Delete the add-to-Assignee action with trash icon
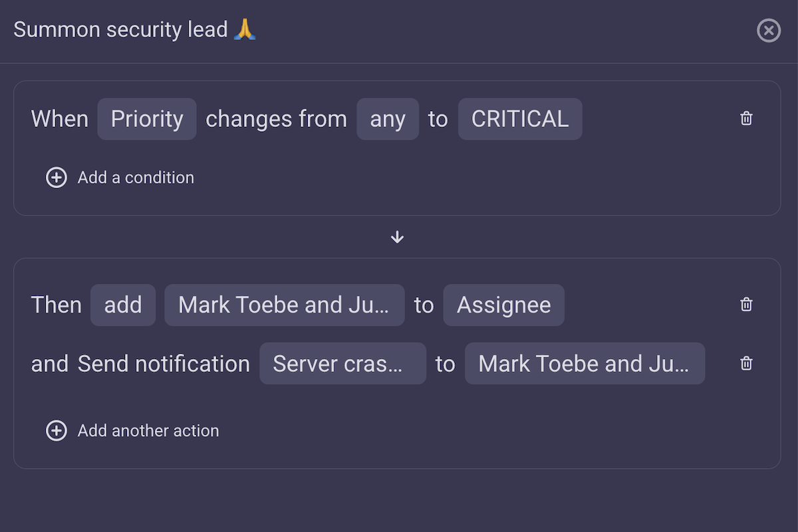The image size is (798, 532). coord(746,305)
